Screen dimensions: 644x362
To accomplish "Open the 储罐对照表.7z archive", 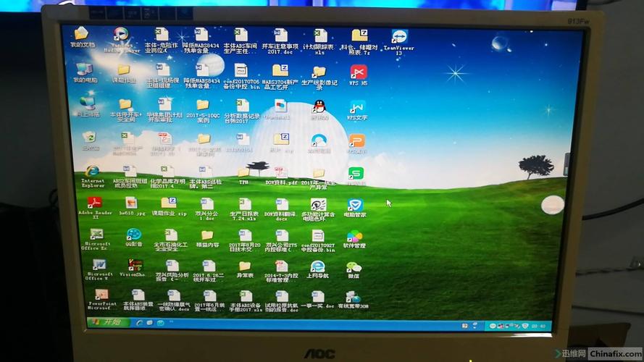I will click(x=359, y=35).
